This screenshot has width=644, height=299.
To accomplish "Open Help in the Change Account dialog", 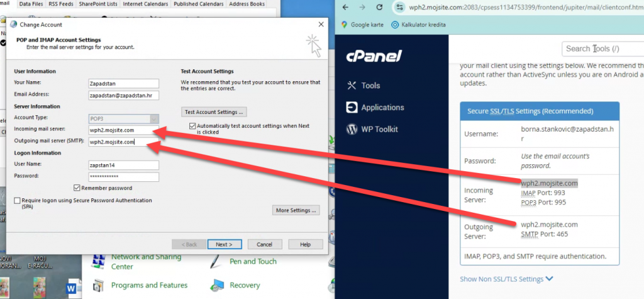I will click(x=305, y=244).
